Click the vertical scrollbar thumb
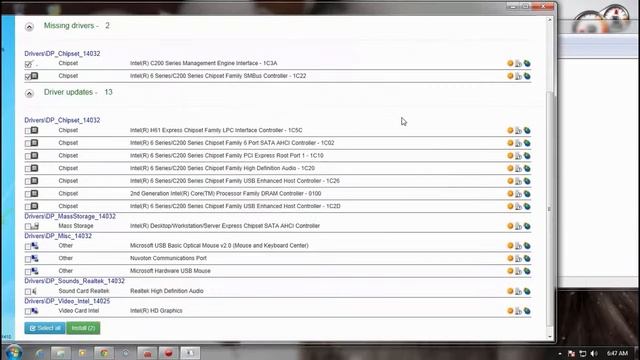The image size is (640, 360). pyautogui.click(x=549, y=208)
